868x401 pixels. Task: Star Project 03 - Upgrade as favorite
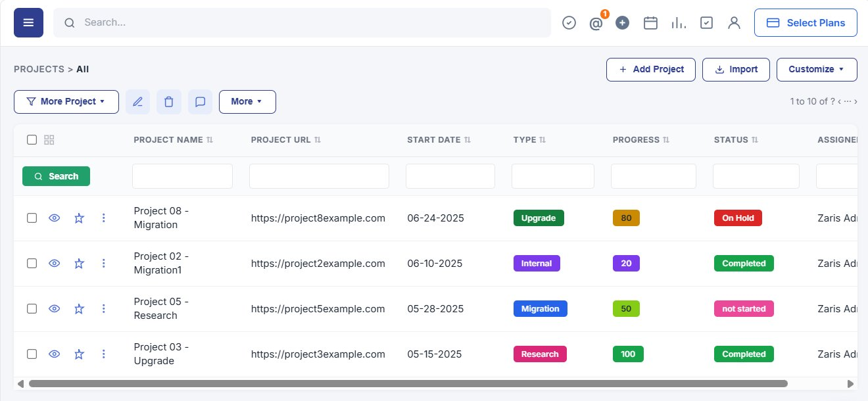tap(79, 354)
